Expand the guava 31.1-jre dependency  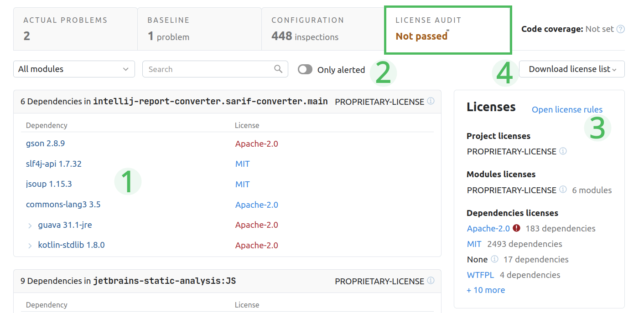[x=30, y=226]
